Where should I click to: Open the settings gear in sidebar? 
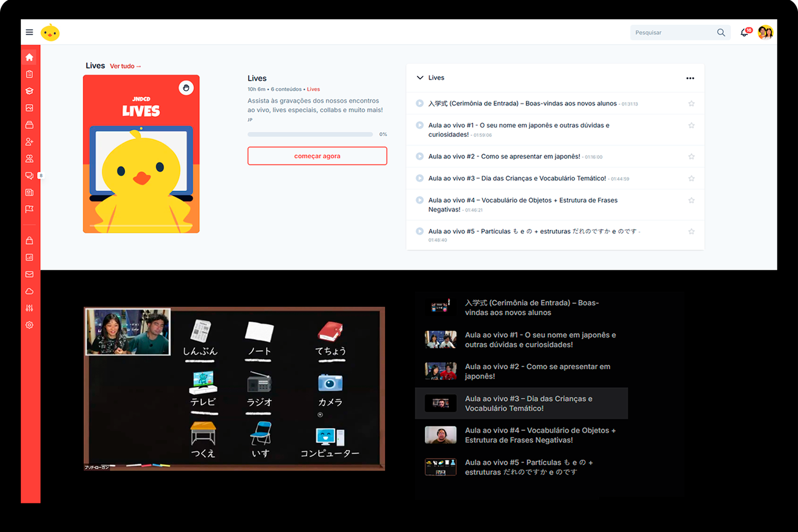(30, 325)
